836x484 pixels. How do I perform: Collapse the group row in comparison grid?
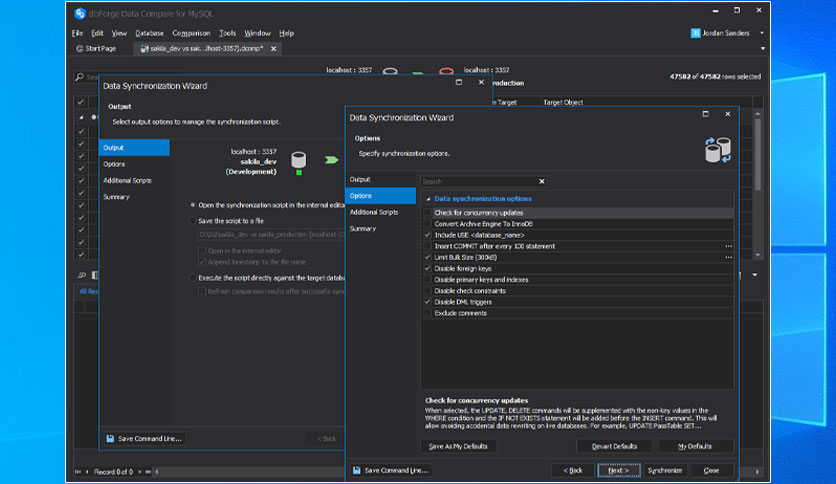coord(81,117)
